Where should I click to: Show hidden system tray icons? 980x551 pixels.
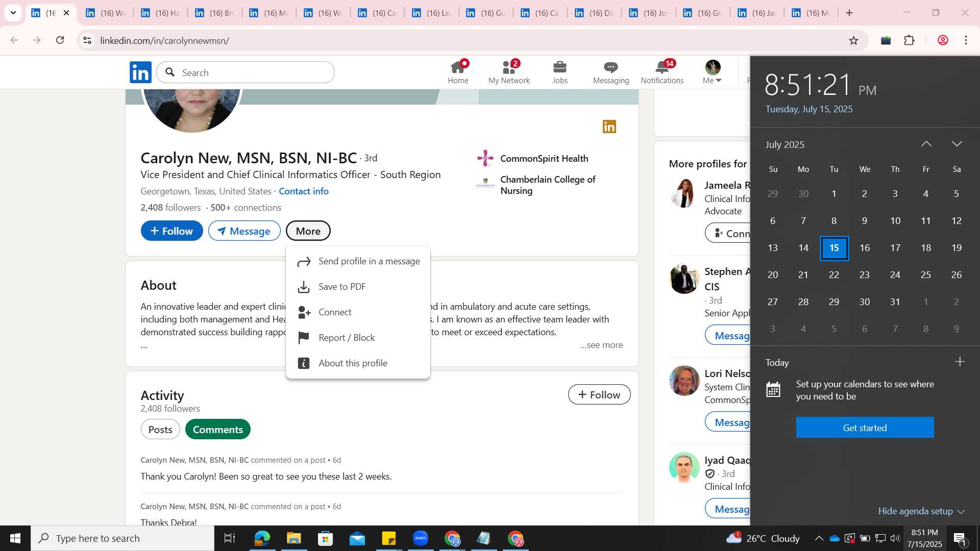click(x=819, y=538)
